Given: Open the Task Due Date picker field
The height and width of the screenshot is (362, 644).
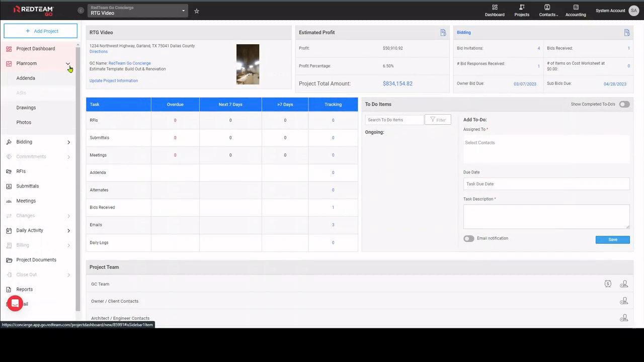Looking at the screenshot, I should point(546,184).
